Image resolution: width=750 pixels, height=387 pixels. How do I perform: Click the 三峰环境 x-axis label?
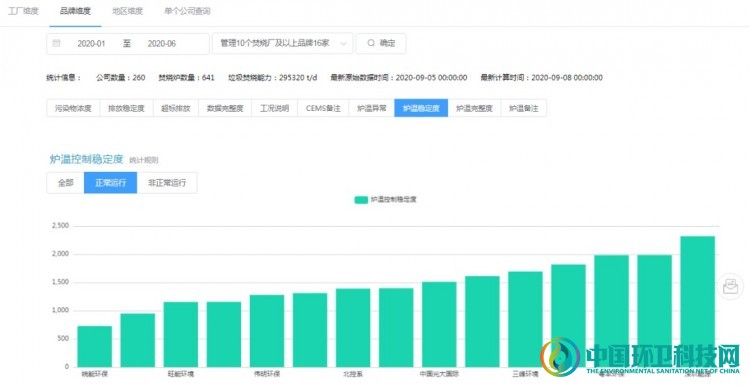click(x=525, y=374)
